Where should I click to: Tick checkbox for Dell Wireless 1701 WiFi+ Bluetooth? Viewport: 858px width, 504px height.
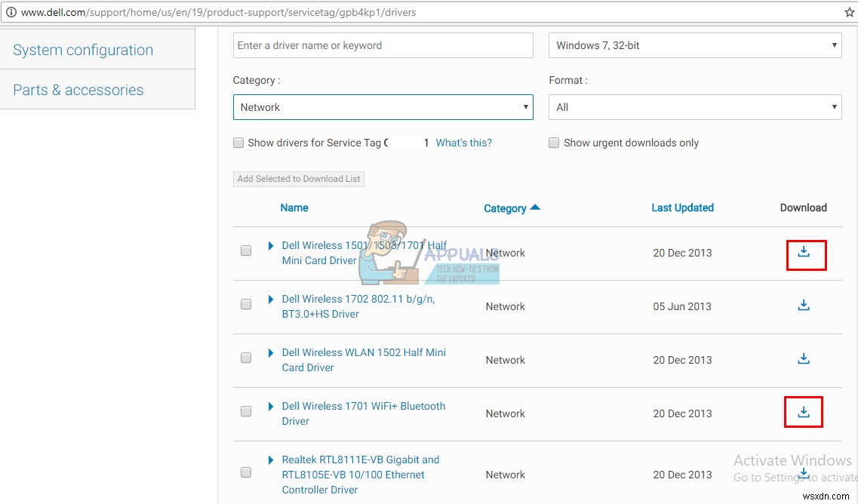click(246, 411)
